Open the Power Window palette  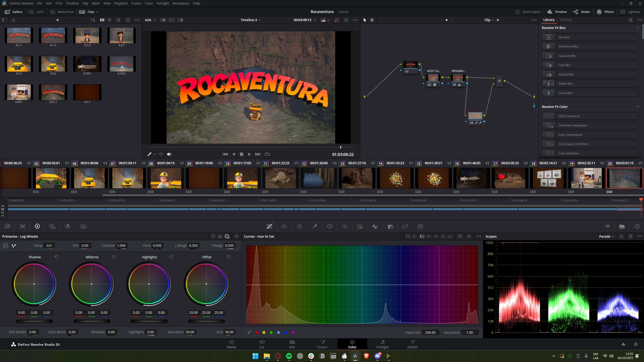(x=330, y=226)
